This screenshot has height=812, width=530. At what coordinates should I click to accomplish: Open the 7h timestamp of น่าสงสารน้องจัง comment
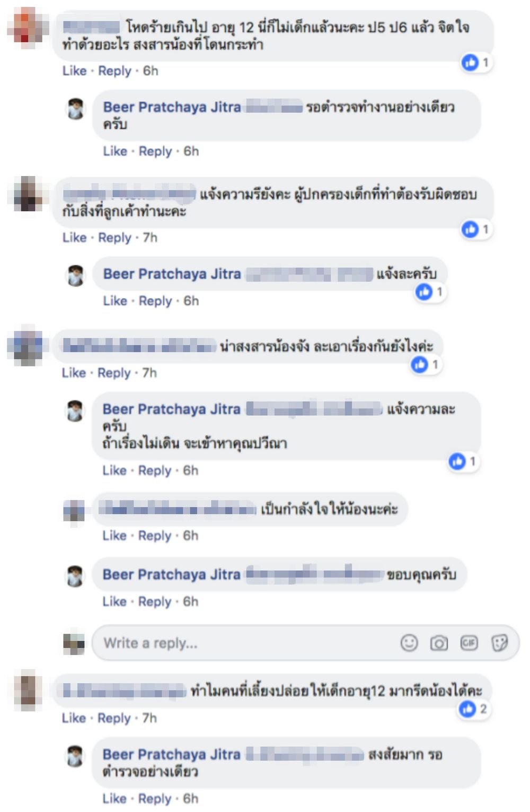pyautogui.click(x=149, y=373)
